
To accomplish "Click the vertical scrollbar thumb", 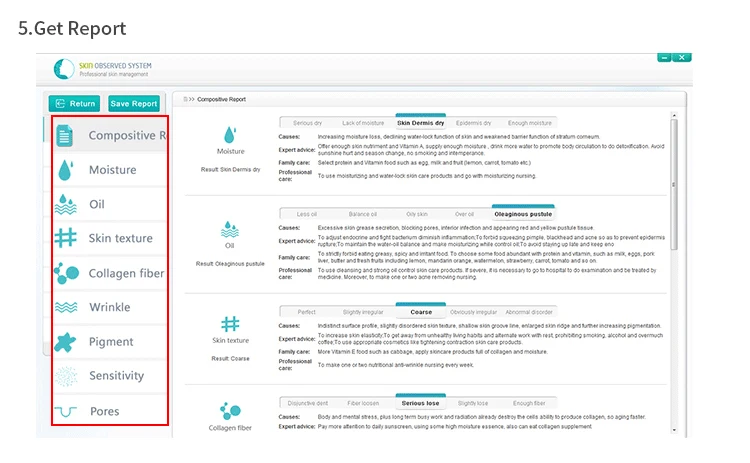I will (674, 184).
